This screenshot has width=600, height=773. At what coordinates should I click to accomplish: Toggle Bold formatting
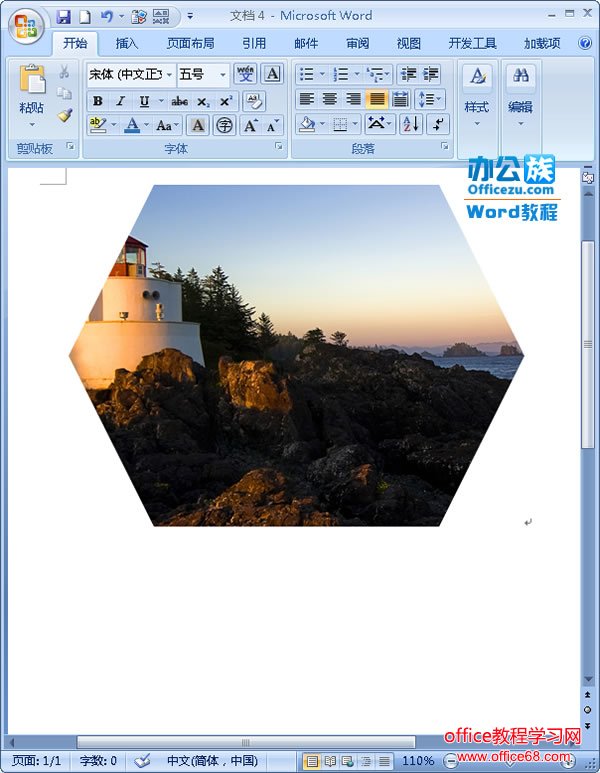tap(98, 101)
